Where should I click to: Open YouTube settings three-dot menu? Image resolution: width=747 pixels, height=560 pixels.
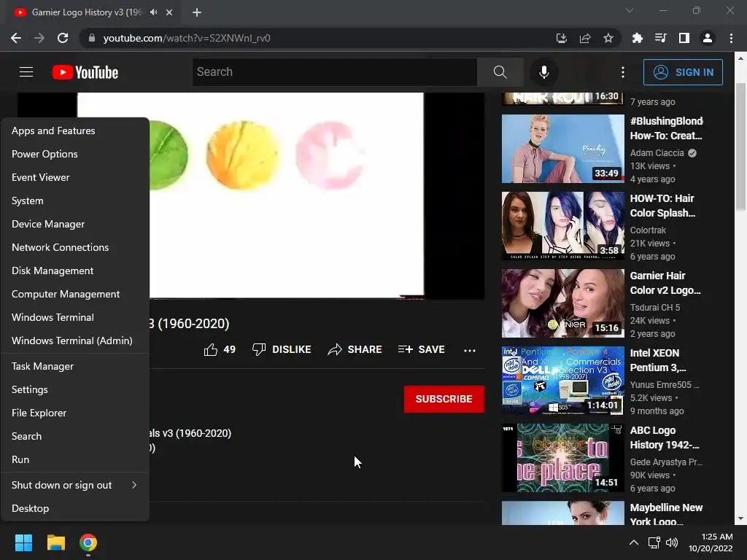[623, 72]
